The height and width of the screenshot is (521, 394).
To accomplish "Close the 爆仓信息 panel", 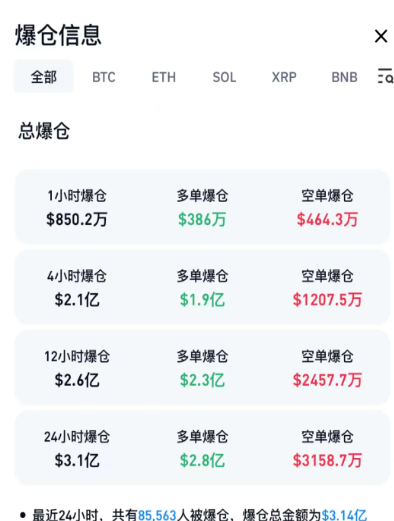I will click(381, 36).
